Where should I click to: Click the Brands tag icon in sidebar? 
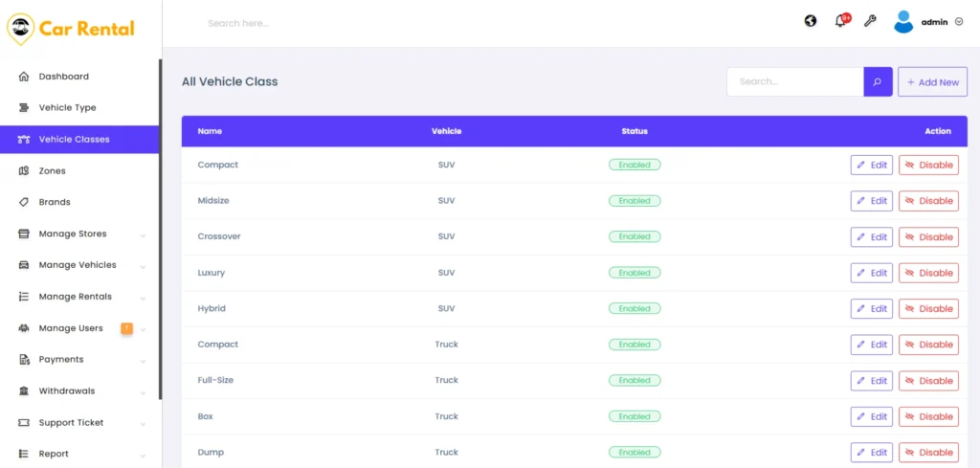24,203
